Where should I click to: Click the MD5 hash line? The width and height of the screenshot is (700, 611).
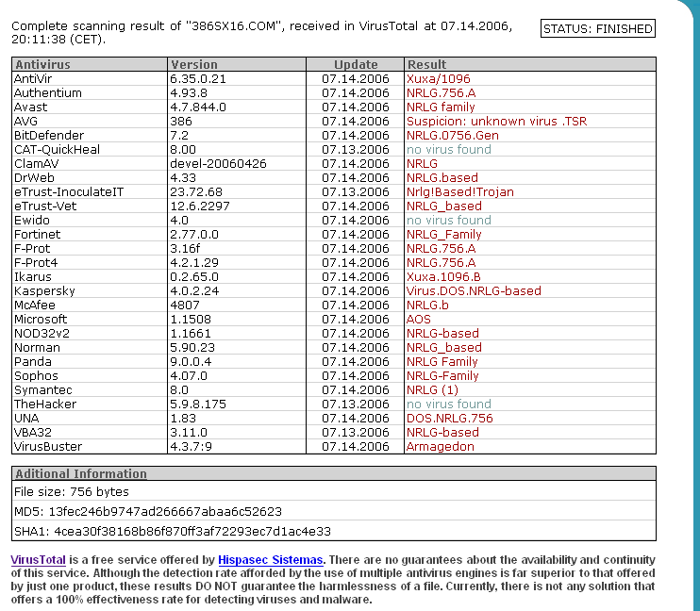click(148, 511)
